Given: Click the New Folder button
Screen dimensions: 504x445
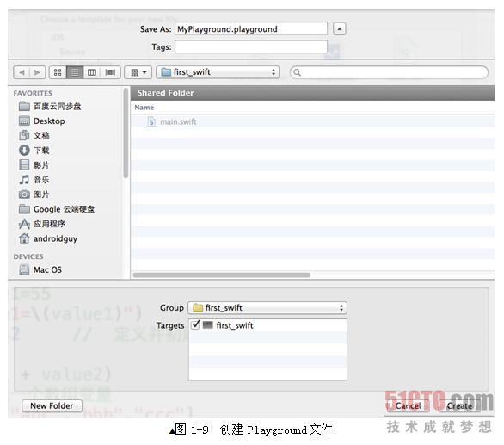Looking at the screenshot, I should tap(52, 405).
